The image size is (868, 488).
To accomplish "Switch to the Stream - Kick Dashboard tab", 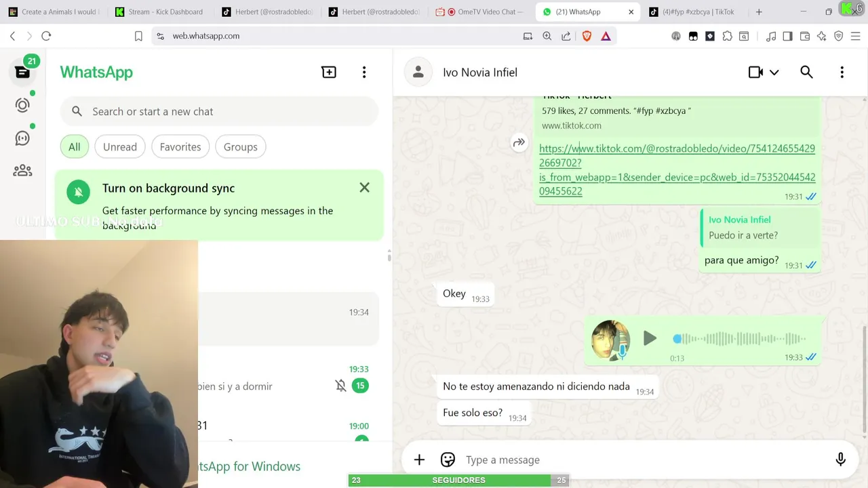I will click(x=159, y=12).
